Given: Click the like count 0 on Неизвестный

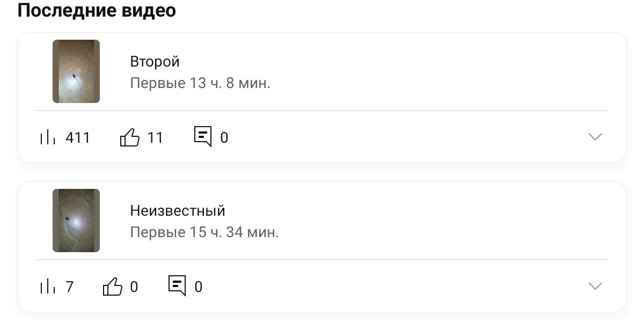Looking at the screenshot, I should point(134,287).
